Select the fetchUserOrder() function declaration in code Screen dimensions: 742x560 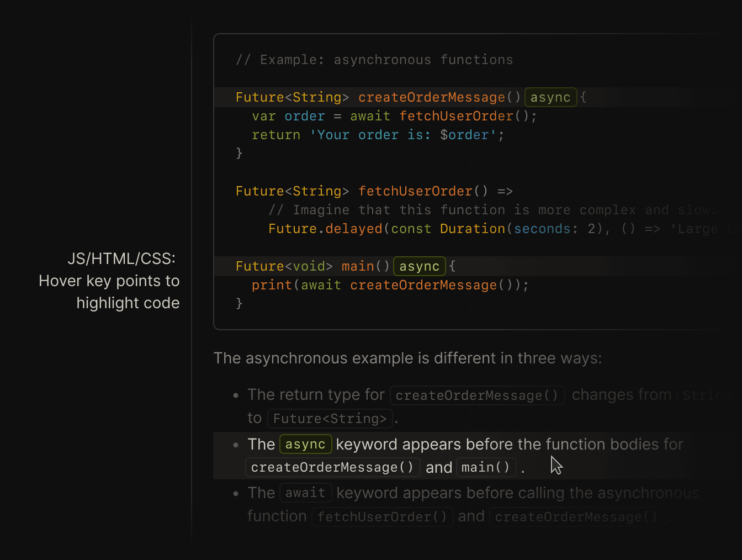click(x=374, y=191)
